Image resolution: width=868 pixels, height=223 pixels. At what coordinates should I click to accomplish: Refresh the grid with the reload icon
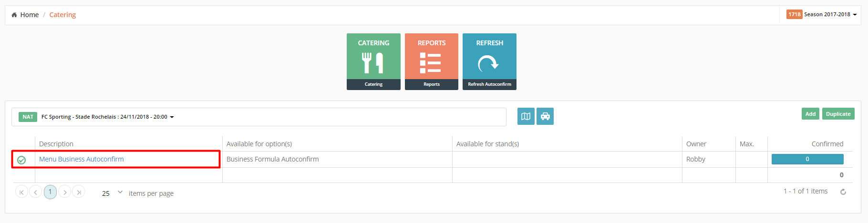pyautogui.click(x=843, y=192)
